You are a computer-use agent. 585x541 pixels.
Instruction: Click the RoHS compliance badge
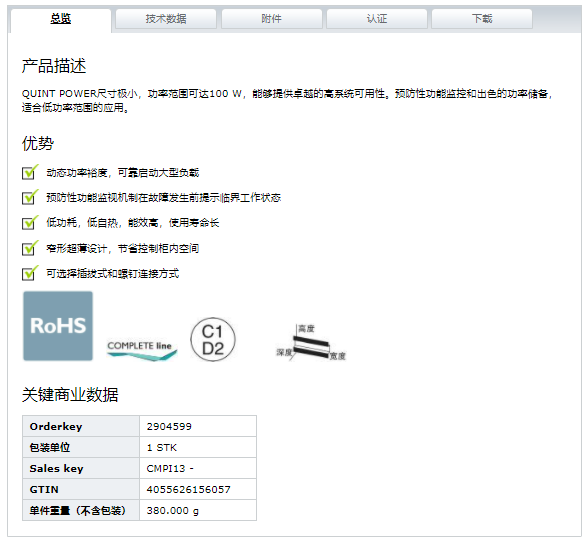(58, 326)
